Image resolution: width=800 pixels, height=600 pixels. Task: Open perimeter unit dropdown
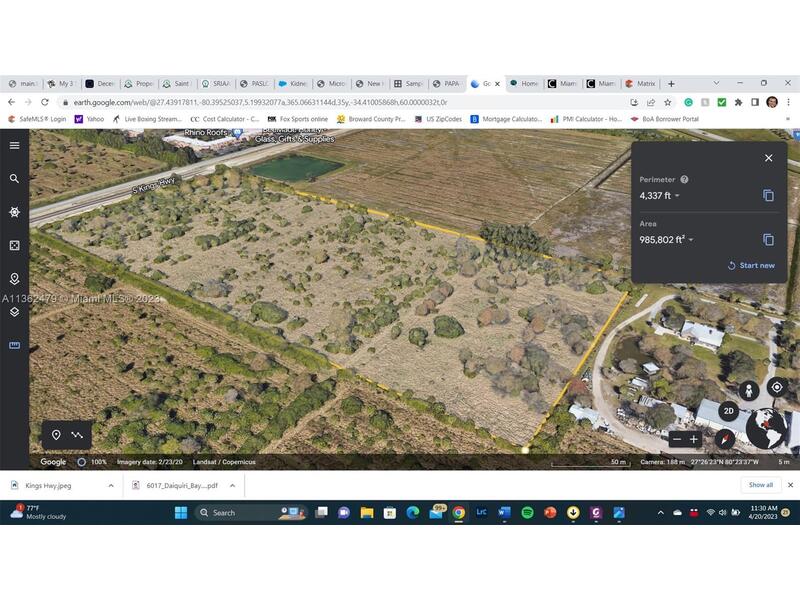(677, 196)
